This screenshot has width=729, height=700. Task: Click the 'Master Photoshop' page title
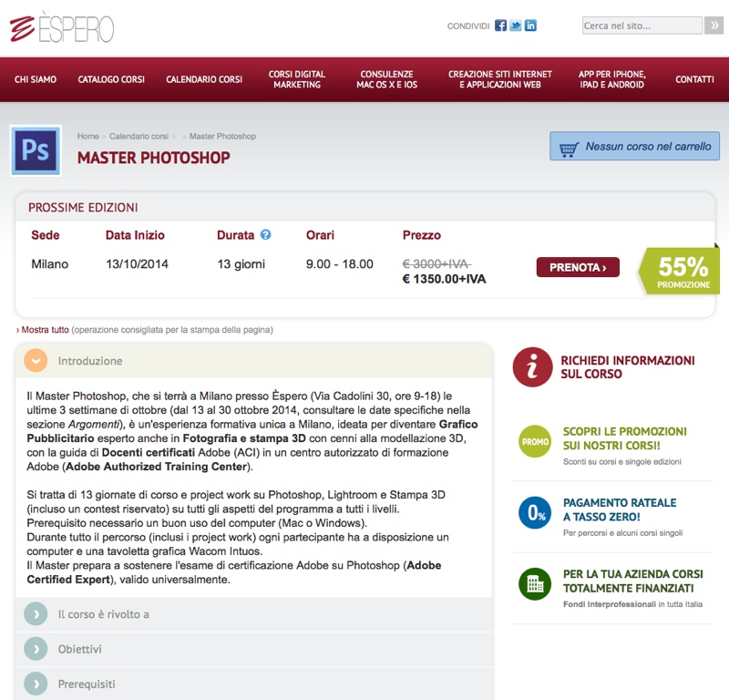(x=154, y=158)
